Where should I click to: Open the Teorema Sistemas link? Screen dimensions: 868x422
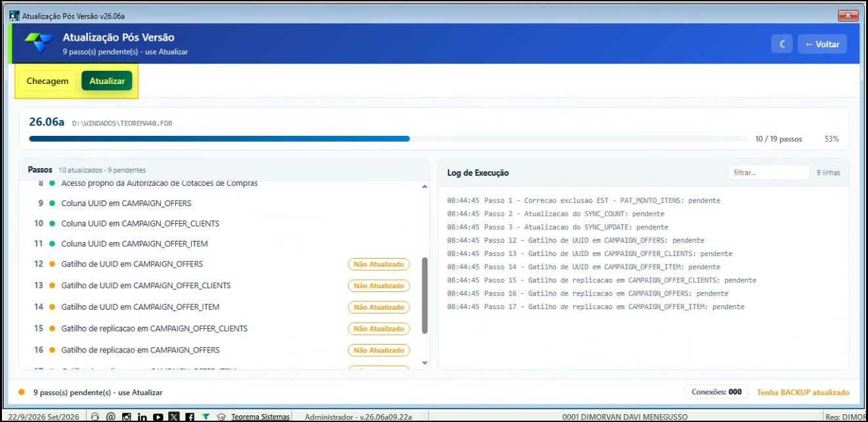coord(260,417)
